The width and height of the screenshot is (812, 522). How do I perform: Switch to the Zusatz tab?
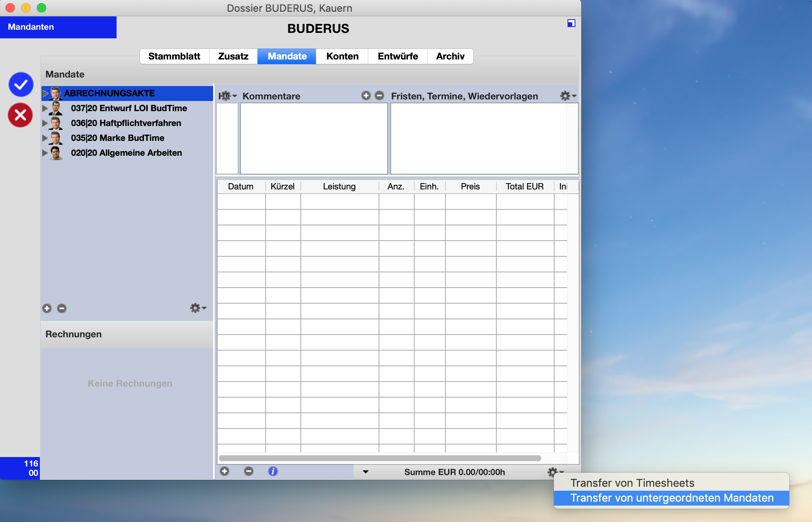[x=233, y=56]
